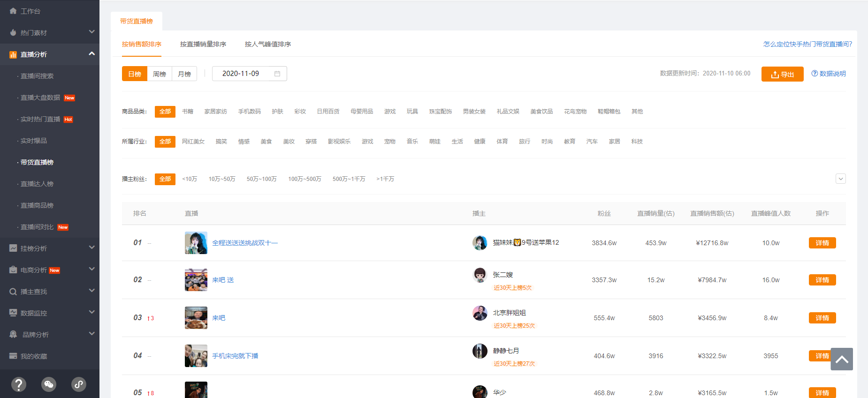Open live stream link 全程送送送挑战双十一
Image resolution: width=868 pixels, height=398 pixels.
[x=245, y=243]
